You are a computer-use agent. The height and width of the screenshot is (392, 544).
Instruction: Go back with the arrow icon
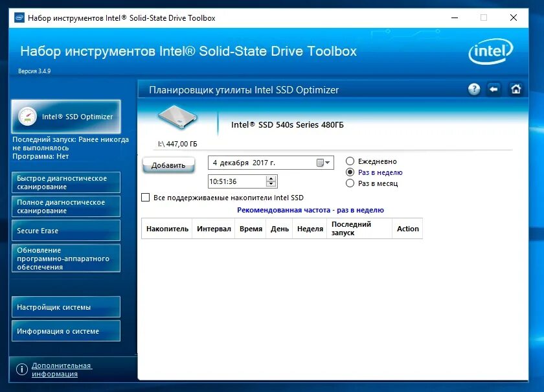[x=494, y=89]
